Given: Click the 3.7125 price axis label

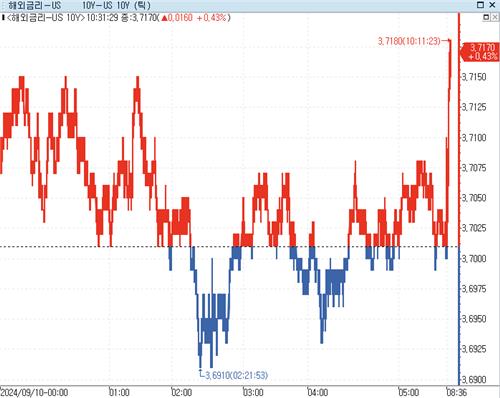Looking at the screenshot, I should coord(474,107).
